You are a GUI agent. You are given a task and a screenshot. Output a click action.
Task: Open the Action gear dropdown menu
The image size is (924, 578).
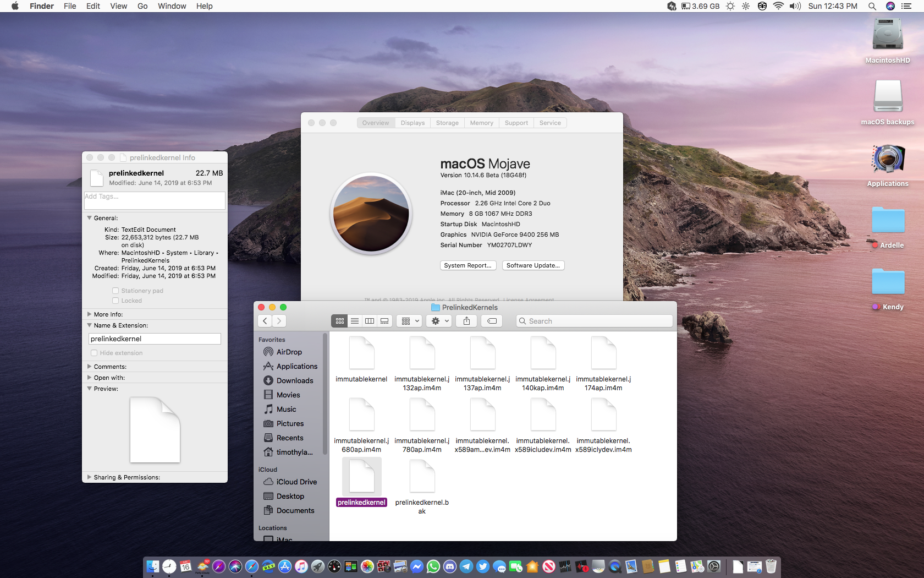[440, 321]
